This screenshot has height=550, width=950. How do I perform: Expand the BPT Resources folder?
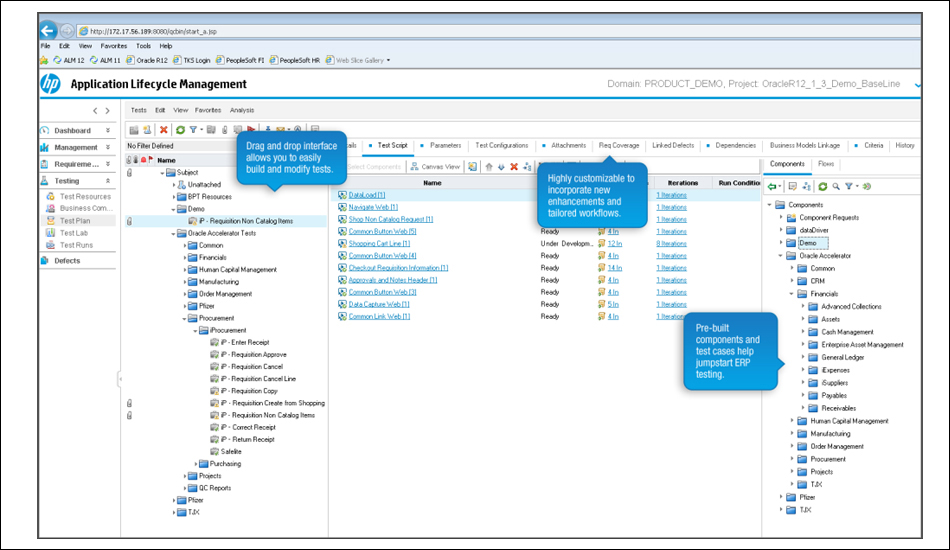tap(174, 197)
